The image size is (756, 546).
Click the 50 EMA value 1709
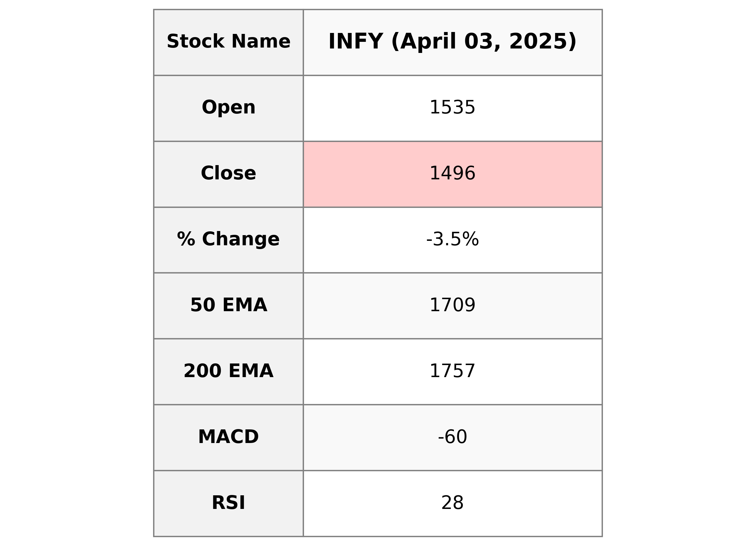click(x=452, y=305)
